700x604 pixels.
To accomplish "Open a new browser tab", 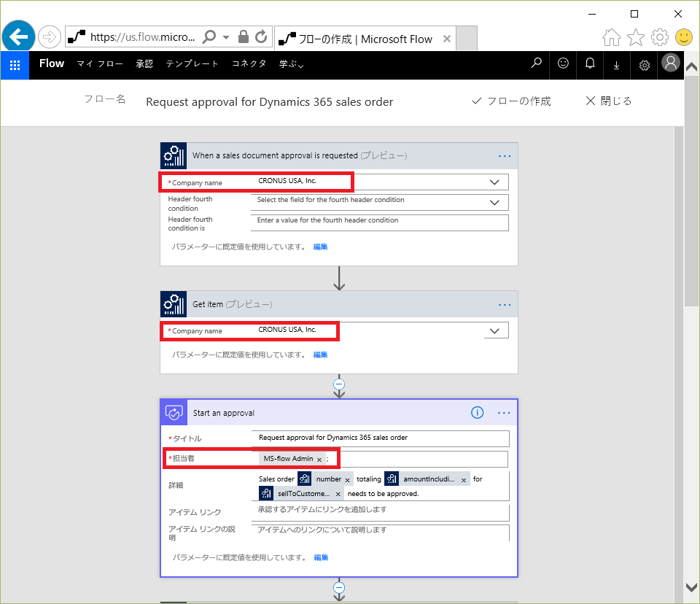I will point(467,39).
